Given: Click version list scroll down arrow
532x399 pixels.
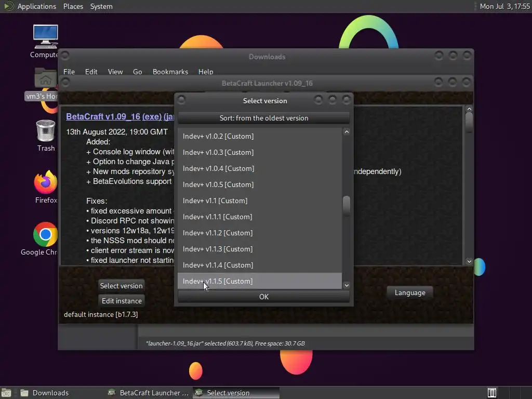Looking at the screenshot, I should pos(347,285).
